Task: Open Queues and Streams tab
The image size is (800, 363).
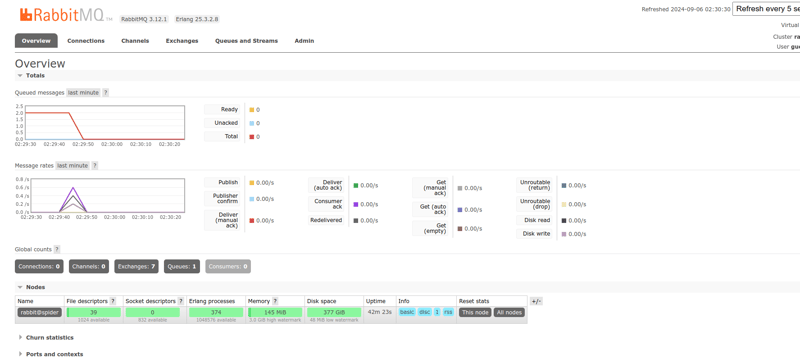Action: 246,41
